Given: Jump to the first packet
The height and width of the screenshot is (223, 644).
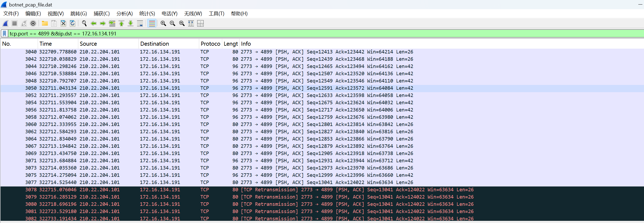Looking at the screenshot, I should point(121,23).
